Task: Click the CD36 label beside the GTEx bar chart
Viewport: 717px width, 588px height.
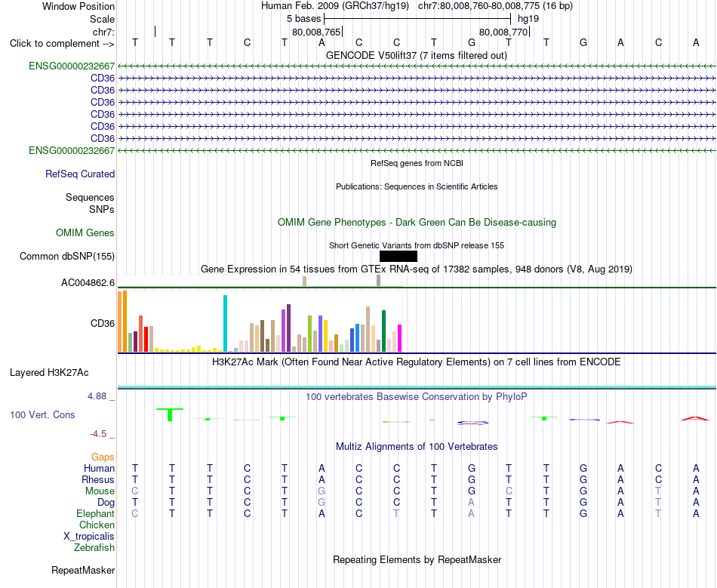Action: coord(103,323)
